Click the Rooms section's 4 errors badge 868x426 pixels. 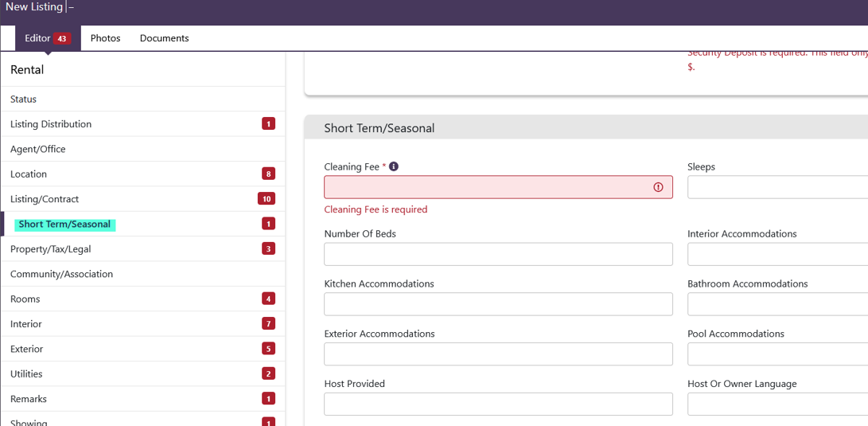pos(269,299)
